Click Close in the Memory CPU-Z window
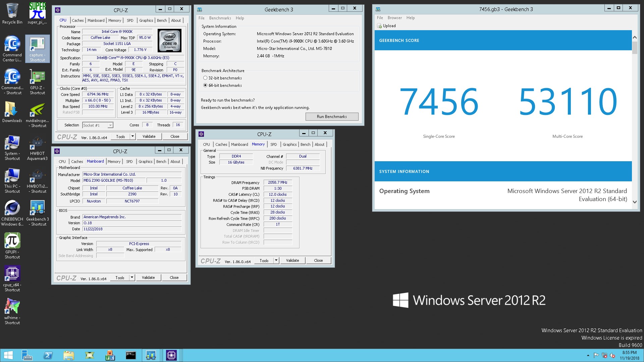The height and width of the screenshot is (362, 644). 318,260
